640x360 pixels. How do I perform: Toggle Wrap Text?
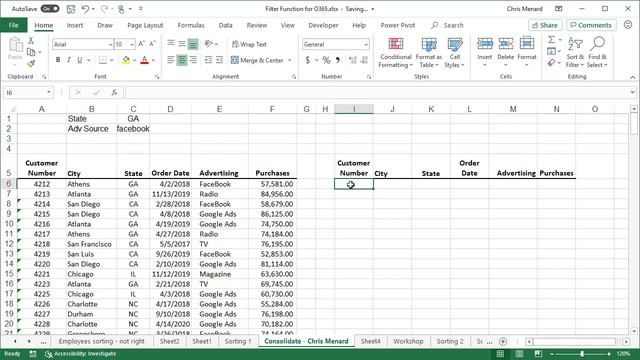click(249, 44)
